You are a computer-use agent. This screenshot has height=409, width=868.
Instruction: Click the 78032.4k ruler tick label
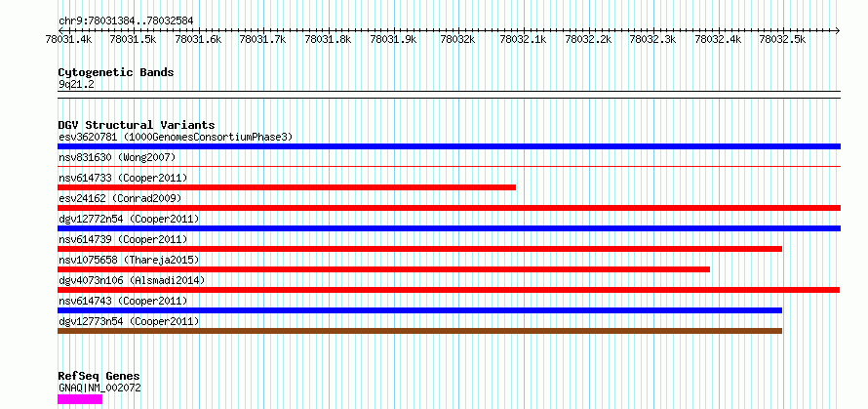pyautogui.click(x=718, y=39)
